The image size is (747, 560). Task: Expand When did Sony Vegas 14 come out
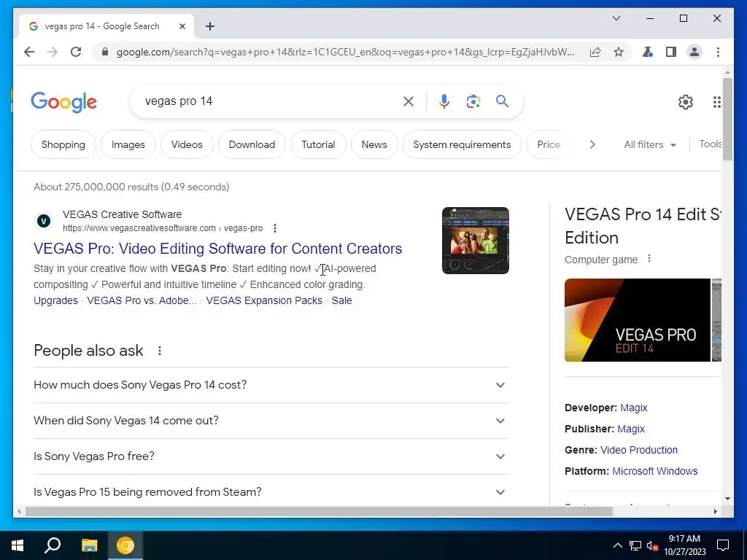point(271,421)
